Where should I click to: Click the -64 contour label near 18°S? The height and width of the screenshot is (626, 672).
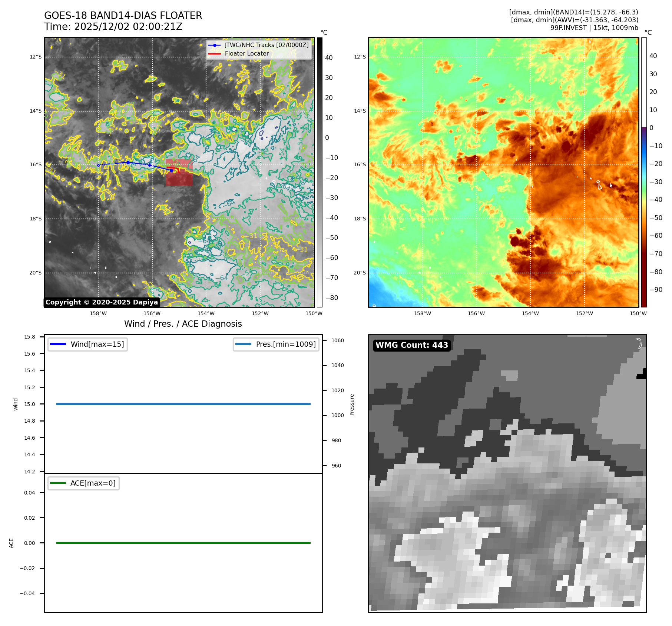[x=229, y=203]
